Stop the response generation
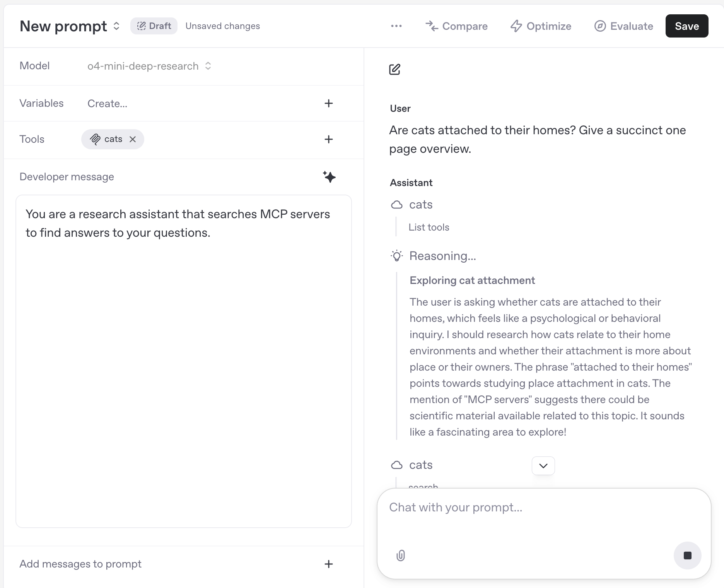Viewport: 724px width, 588px height. point(687,556)
